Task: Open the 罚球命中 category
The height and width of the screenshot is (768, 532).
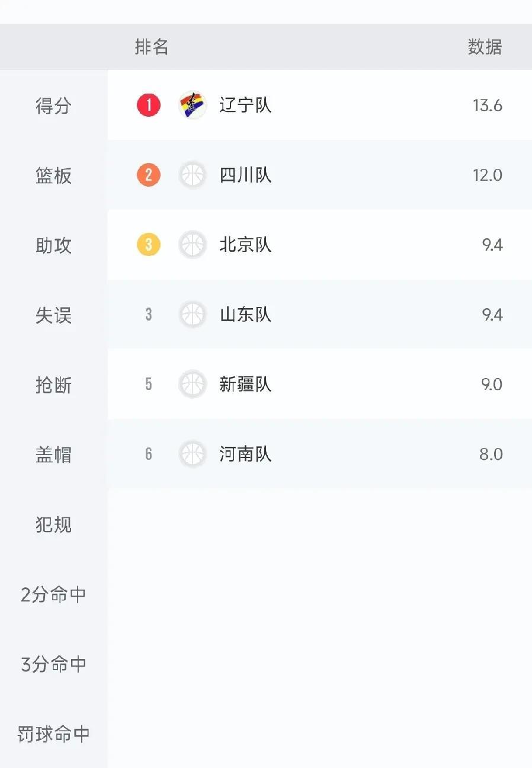Action: 54,734
